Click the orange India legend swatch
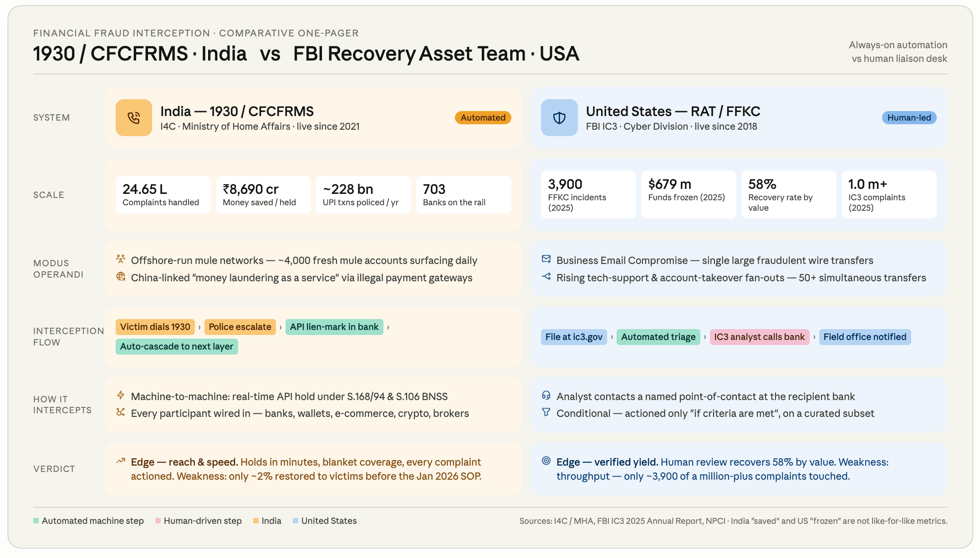 coord(256,521)
